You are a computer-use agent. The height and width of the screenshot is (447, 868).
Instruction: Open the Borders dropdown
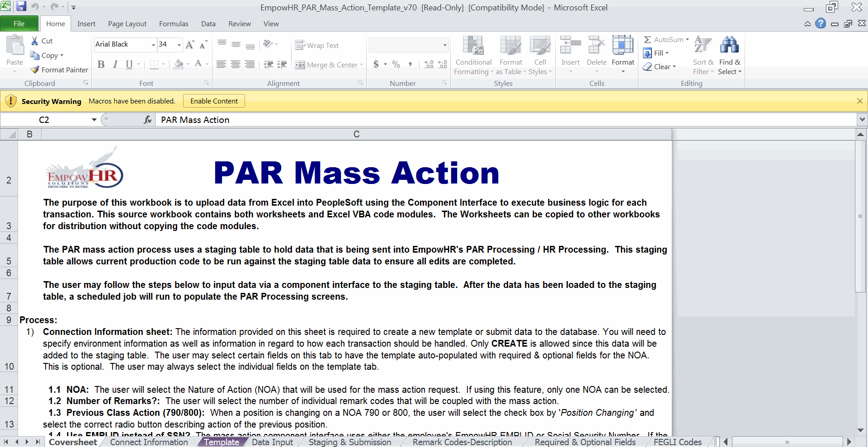pos(163,64)
